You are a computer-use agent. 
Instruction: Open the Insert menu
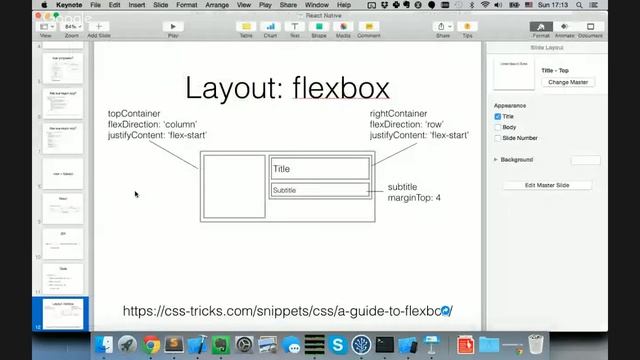click(137, 5)
